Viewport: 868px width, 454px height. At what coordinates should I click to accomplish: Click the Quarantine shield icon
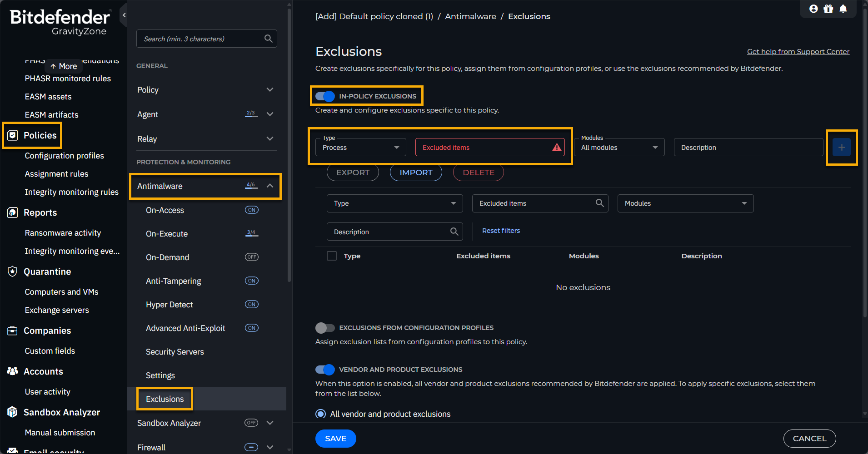click(12, 271)
